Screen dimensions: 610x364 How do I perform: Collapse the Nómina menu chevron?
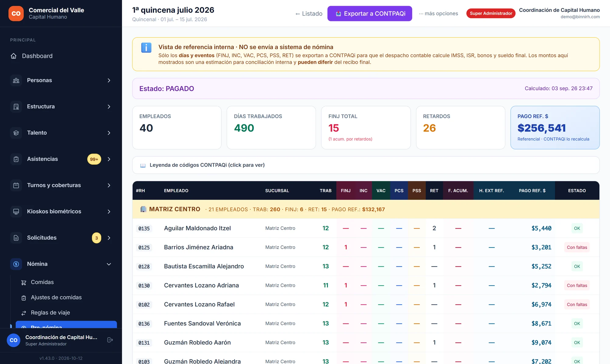pyautogui.click(x=109, y=264)
